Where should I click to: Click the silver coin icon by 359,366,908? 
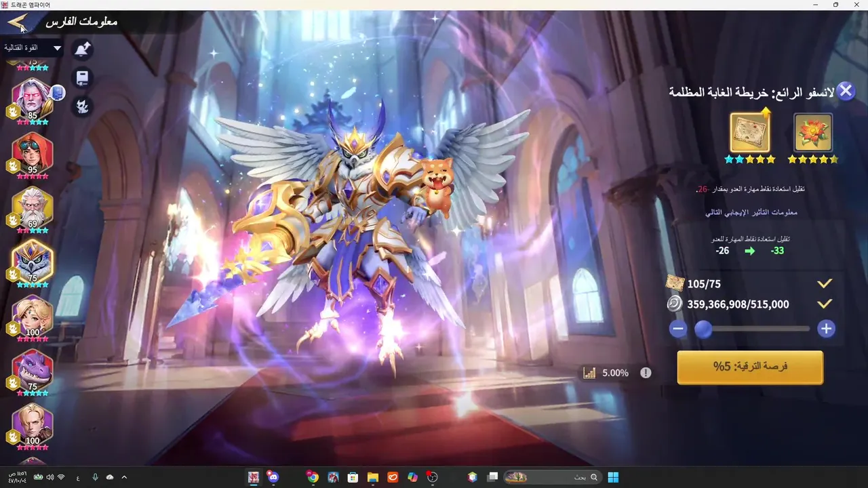point(674,304)
